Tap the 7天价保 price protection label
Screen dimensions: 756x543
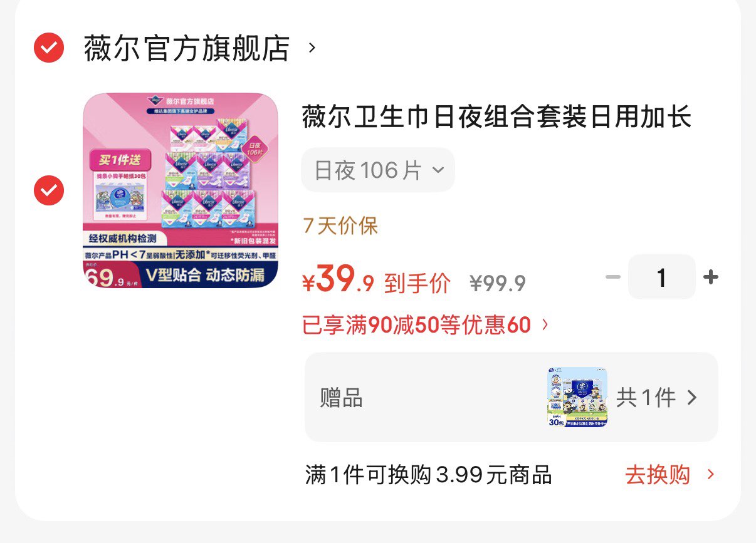click(340, 225)
